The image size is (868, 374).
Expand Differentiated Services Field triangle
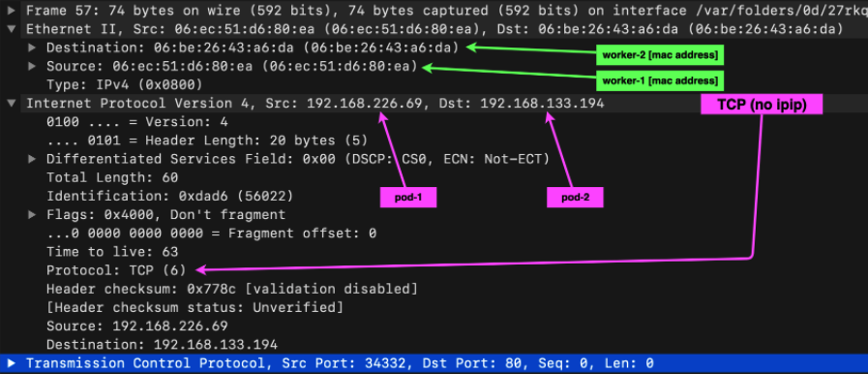(32, 159)
